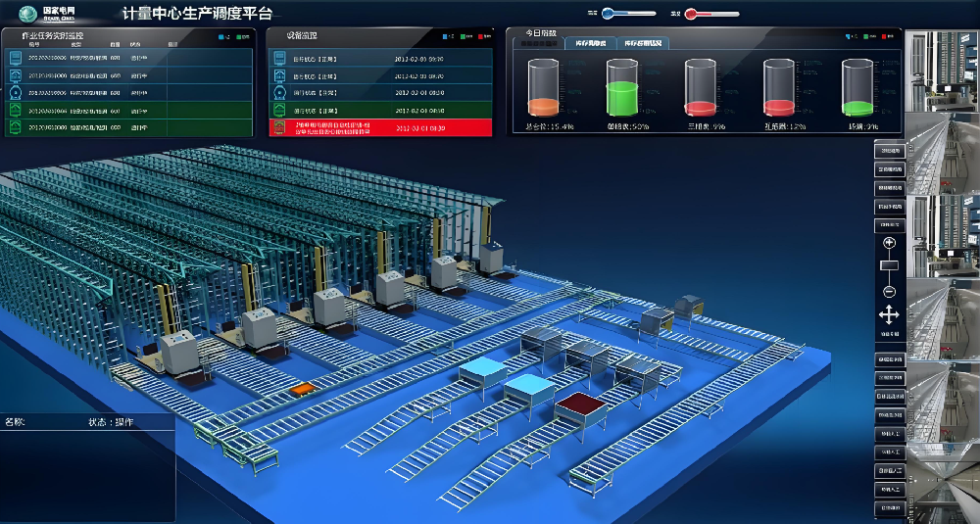The image size is (980, 524).
Task: Open the top camera feed thumbnail
Action: [x=942, y=71]
